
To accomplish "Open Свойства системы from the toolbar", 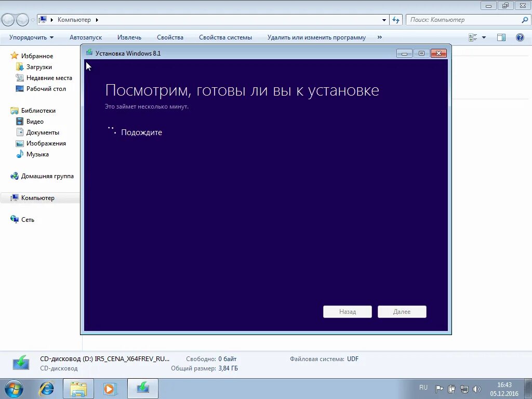I will [225, 37].
